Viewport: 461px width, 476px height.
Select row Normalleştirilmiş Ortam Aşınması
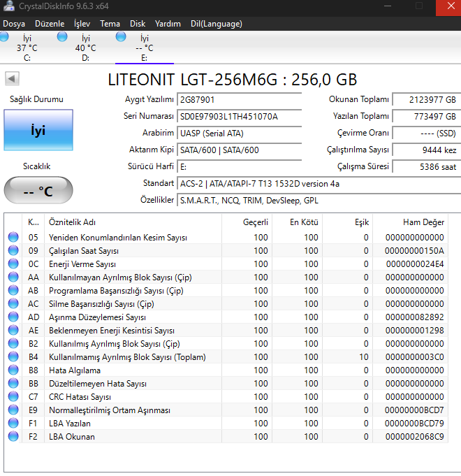point(226,410)
